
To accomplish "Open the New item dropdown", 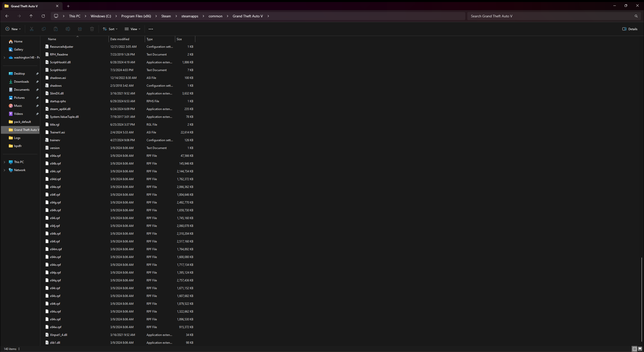I will point(13,29).
